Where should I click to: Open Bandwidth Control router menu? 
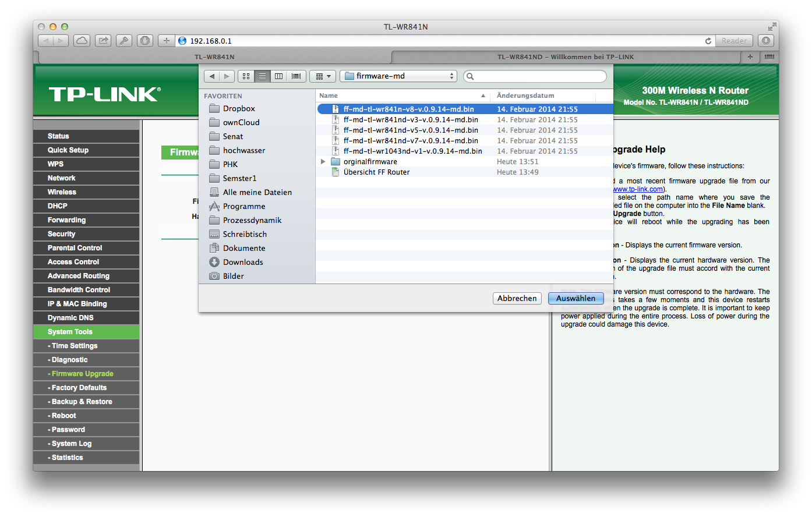86,290
